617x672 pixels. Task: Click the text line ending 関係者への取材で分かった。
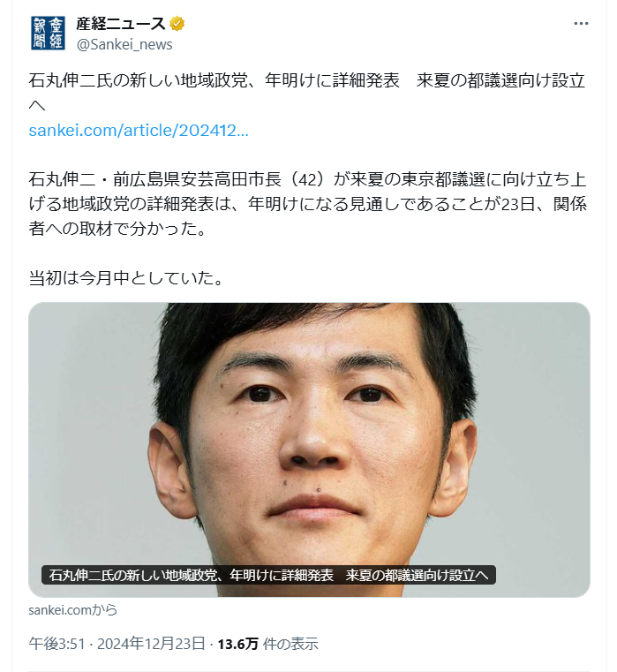click(x=117, y=229)
